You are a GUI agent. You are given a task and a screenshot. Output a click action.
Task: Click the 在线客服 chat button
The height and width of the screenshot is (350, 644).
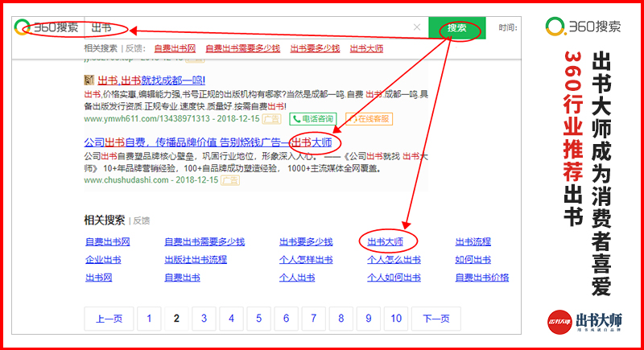click(369, 118)
